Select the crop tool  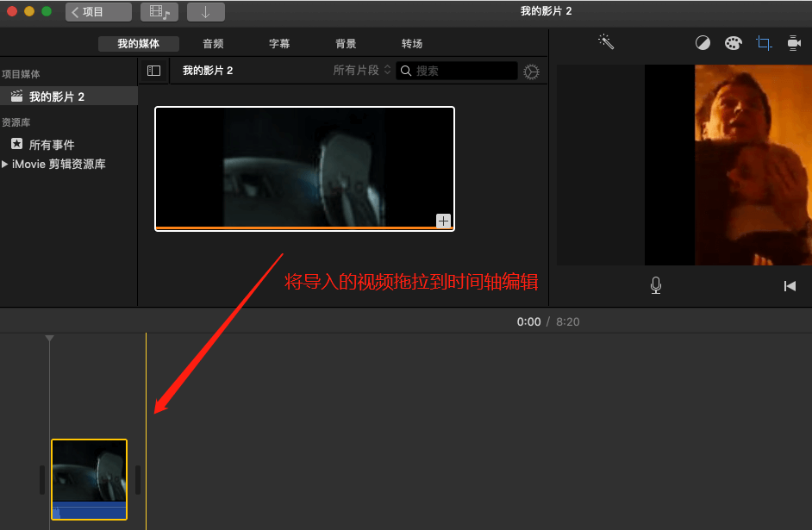[764, 43]
